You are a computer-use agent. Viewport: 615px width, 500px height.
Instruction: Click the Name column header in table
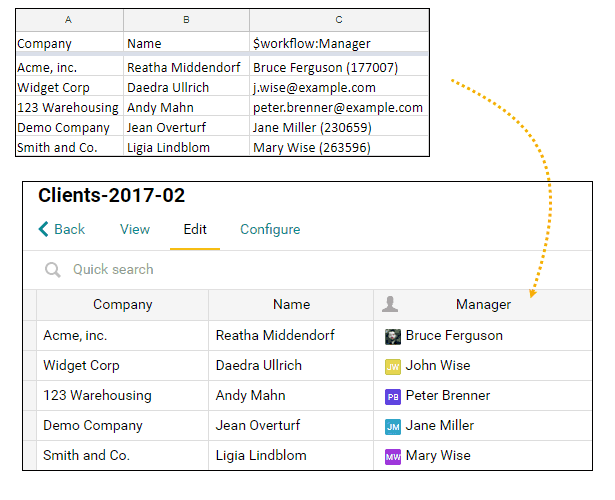(x=291, y=305)
